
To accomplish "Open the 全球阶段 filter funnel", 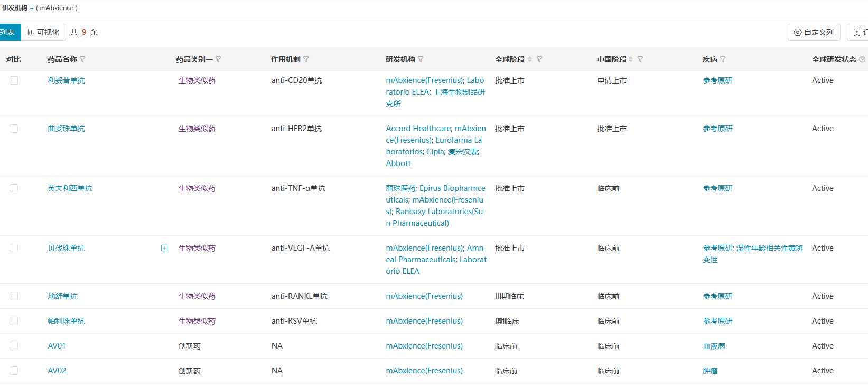I will (539, 59).
